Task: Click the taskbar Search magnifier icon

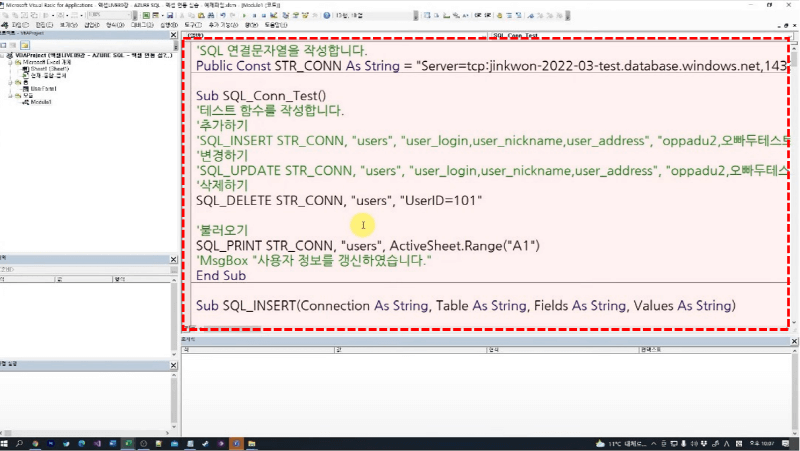Action: point(19,444)
